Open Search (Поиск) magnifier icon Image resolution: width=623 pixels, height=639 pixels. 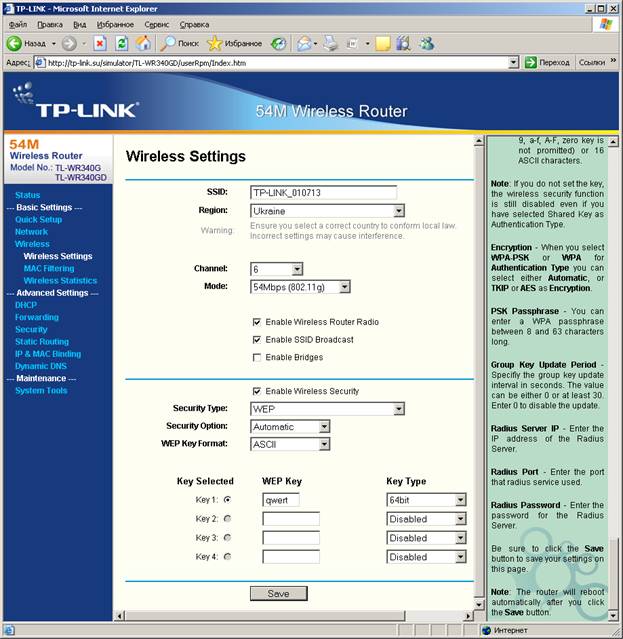[167, 43]
